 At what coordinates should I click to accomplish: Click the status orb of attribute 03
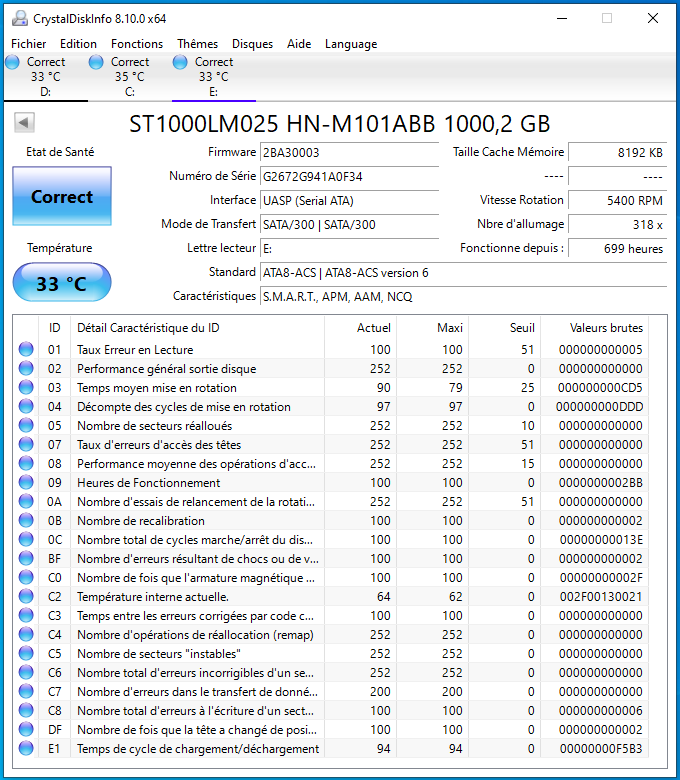pyautogui.click(x=26, y=388)
